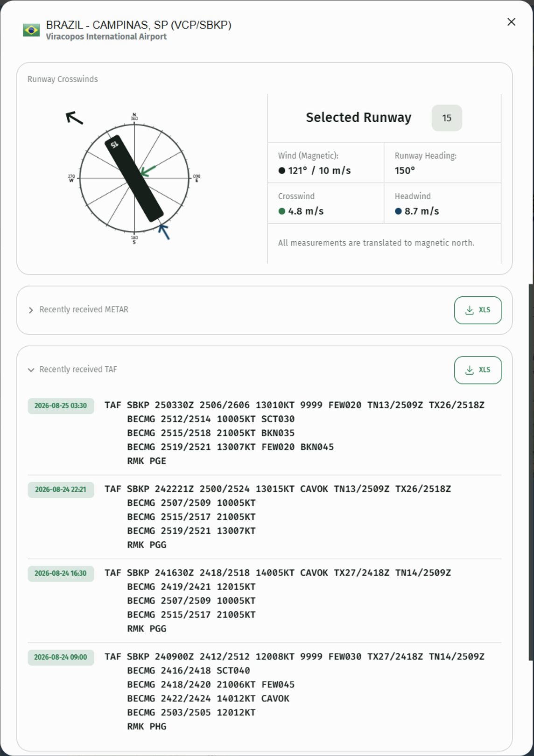Click line 'TAF SBKP 242221Z 2500/2524'
Viewport: 534px width, 756px height.
pos(278,489)
